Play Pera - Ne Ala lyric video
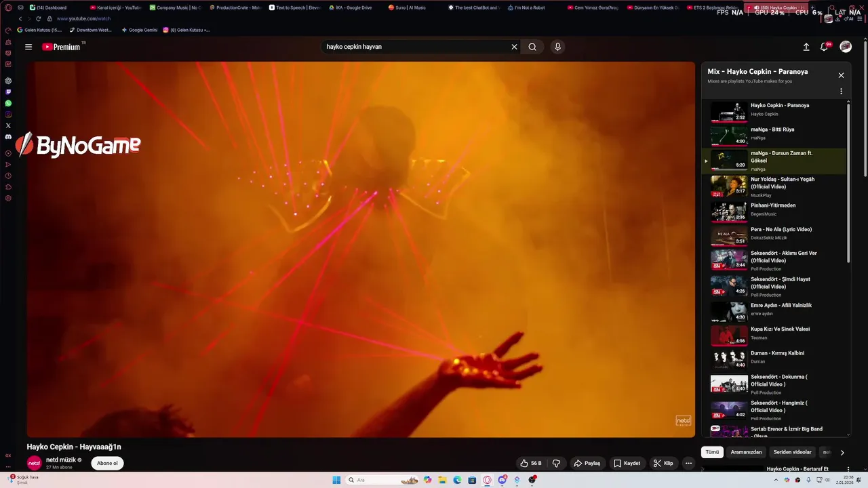This screenshot has width=868, height=488. (x=775, y=235)
